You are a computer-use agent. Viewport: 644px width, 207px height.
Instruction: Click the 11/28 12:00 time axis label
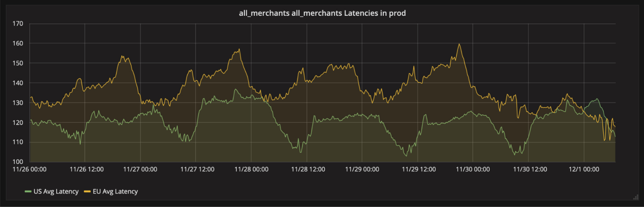pyautogui.click(x=308, y=169)
